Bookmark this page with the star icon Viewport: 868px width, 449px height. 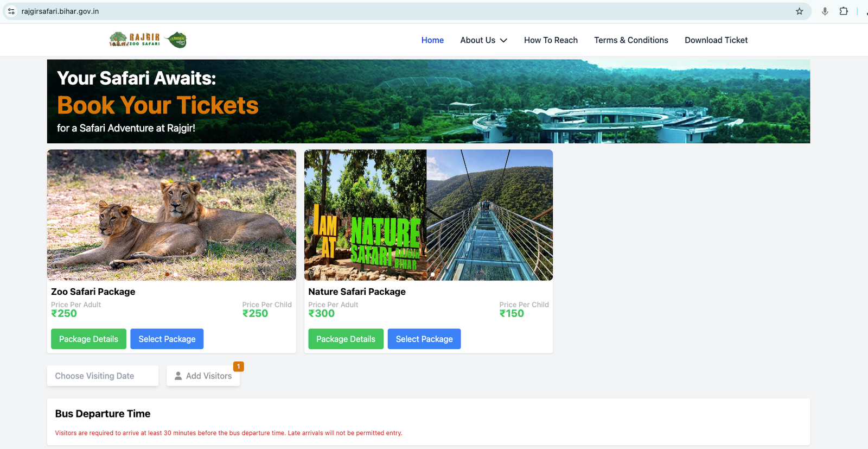click(x=799, y=11)
